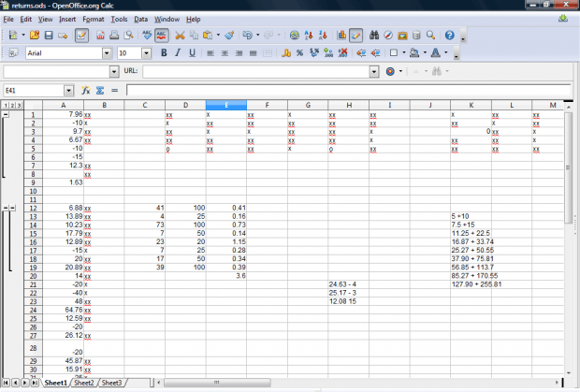
Task: Sort the selection ascending
Action: (x=309, y=36)
